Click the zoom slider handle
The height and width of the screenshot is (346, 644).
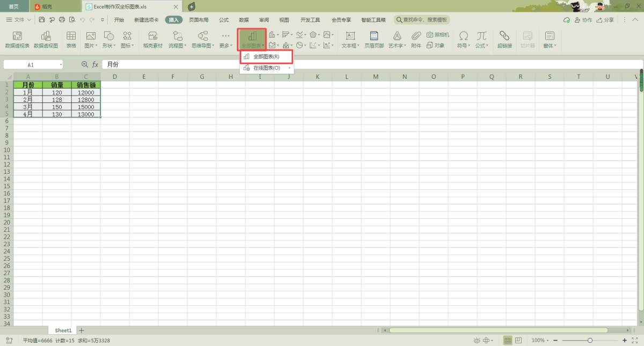[x=590, y=341]
